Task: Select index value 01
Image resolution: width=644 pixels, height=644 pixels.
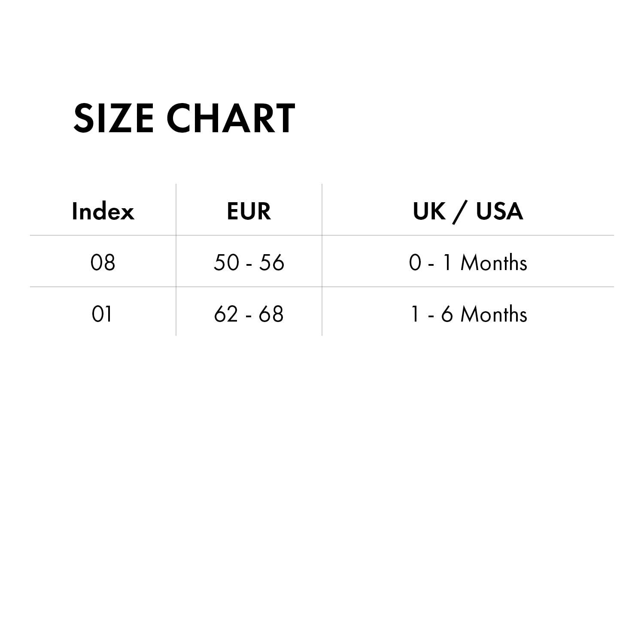Action: tap(102, 314)
